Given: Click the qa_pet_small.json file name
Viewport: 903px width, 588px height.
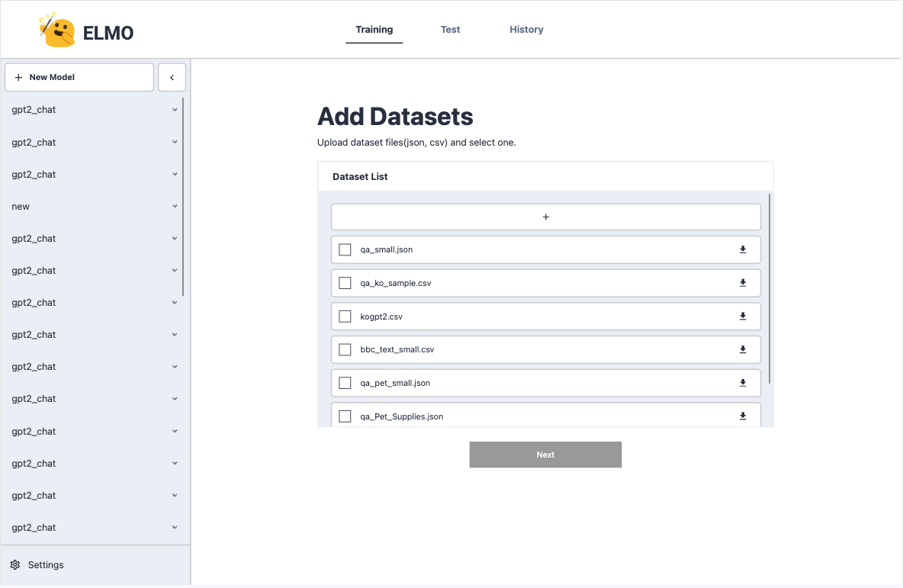Looking at the screenshot, I should click(395, 383).
